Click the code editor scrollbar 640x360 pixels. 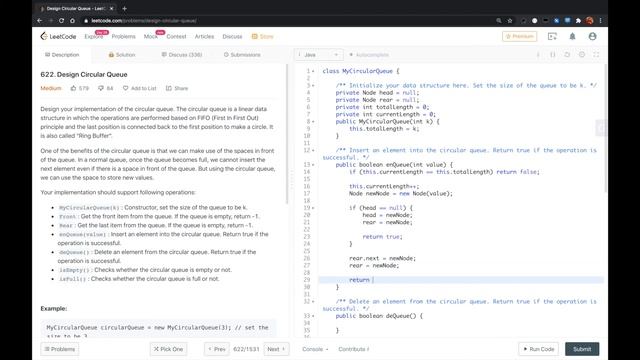(x=605, y=129)
